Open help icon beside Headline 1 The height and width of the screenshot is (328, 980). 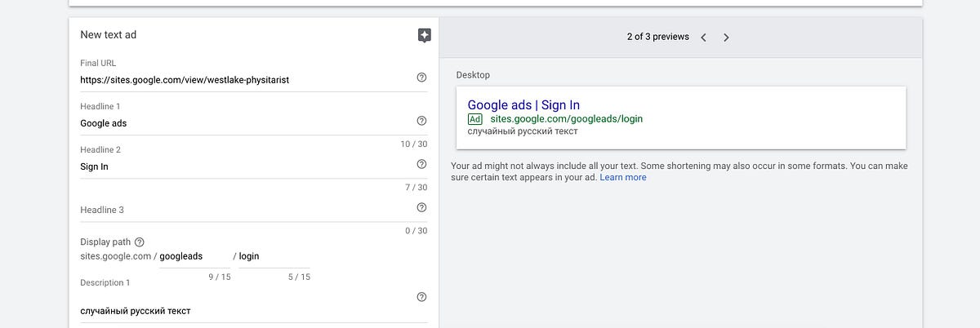click(x=421, y=121)
